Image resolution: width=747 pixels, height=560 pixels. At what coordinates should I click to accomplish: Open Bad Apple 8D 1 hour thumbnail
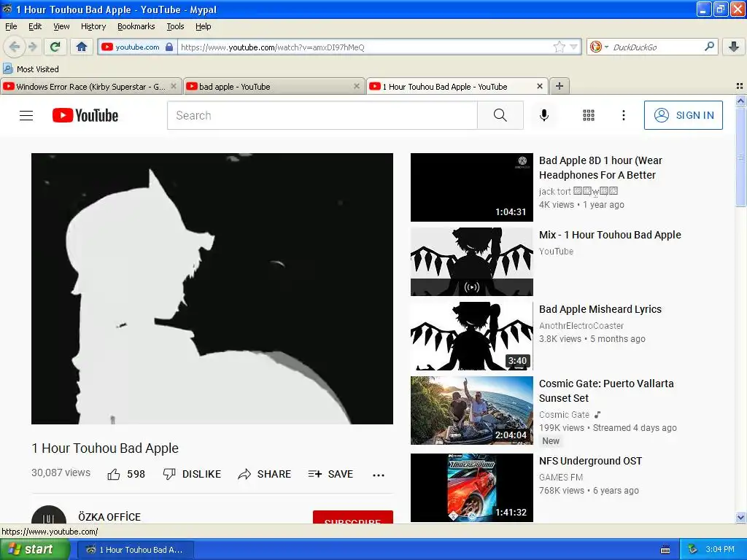[472, 187]
